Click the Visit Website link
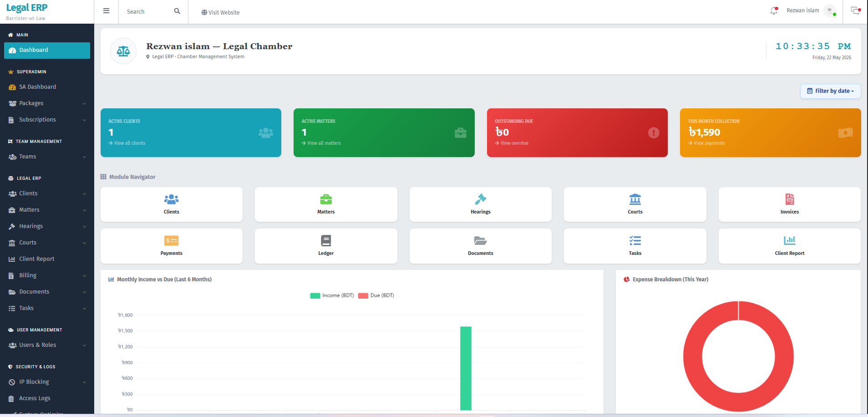The height and width of the screenshot is (417, 868). click(x=220, y=12)
